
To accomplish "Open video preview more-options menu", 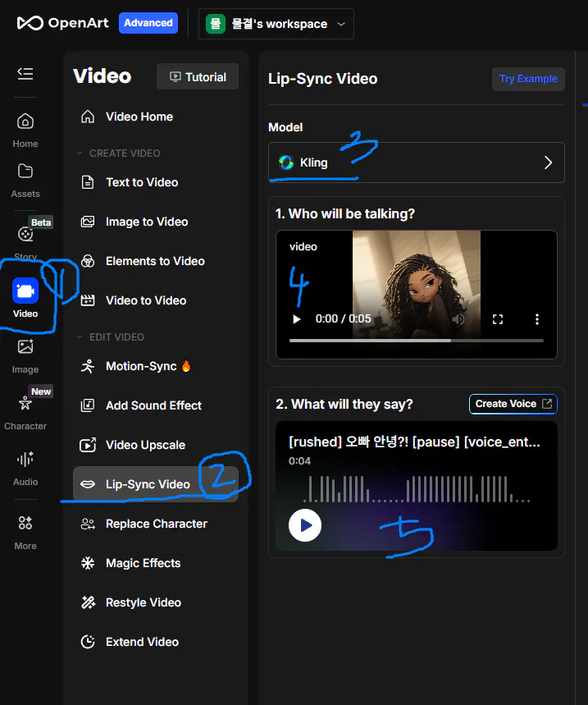I will [537, 319].
